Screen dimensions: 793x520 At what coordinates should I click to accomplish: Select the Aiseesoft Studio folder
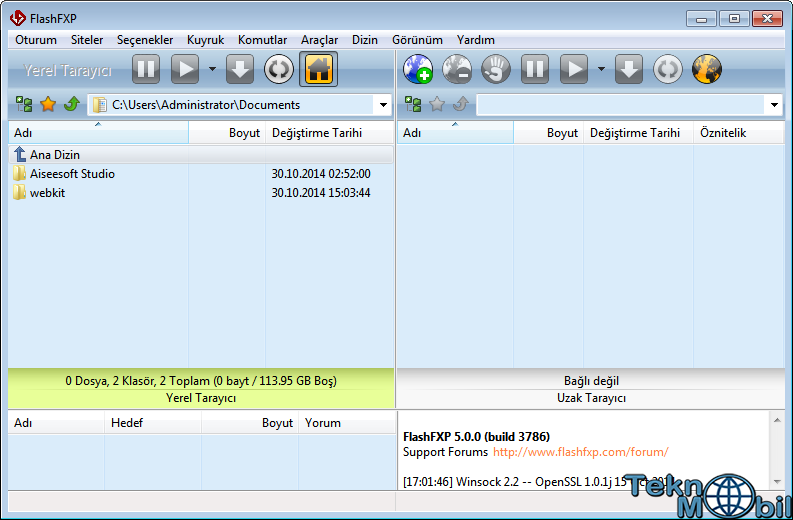[72, 174]
